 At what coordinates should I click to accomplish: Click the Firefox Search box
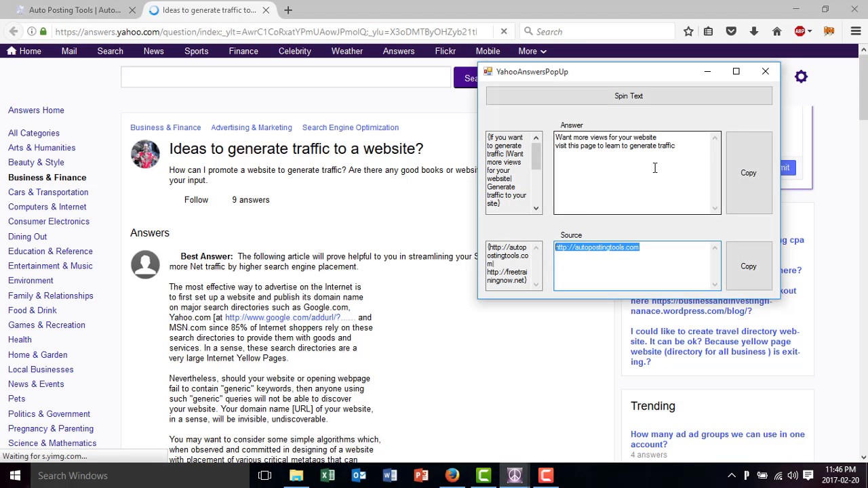(598, 31)
